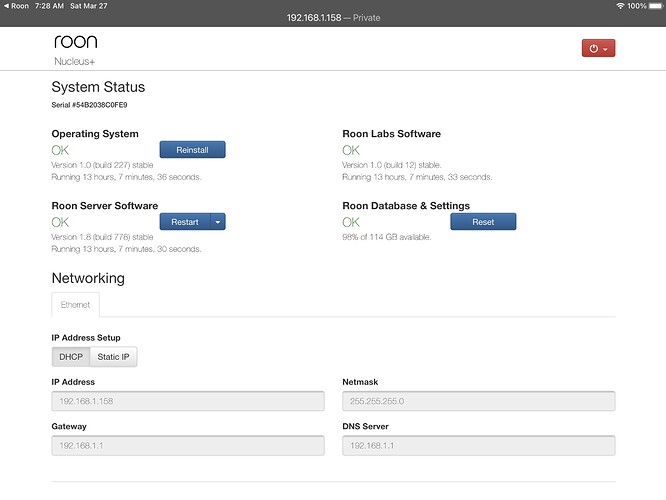Focus the Netmask field
This screenshot has height=500, width=666.
click(x=479, y=401)
